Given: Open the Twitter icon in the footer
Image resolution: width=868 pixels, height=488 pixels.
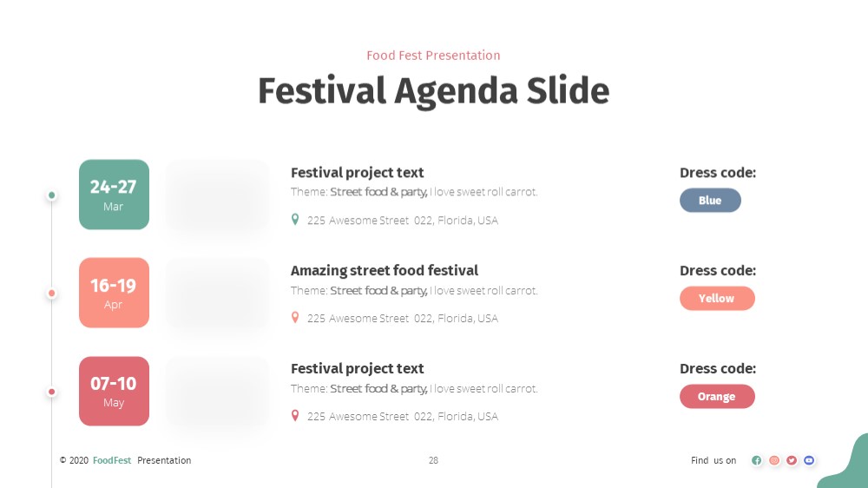Looking at the screenshot, I should pyautogui.click(x=792, y=460).
